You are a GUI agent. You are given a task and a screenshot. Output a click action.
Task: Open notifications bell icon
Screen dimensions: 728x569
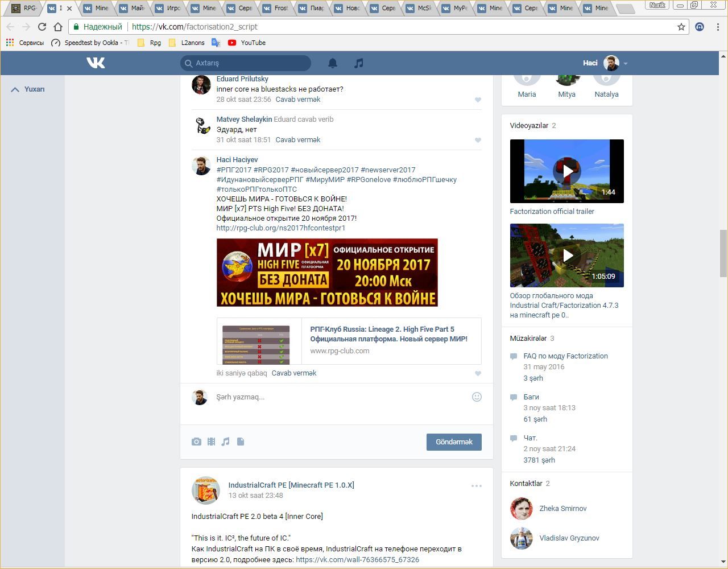[x=333, y=63]
